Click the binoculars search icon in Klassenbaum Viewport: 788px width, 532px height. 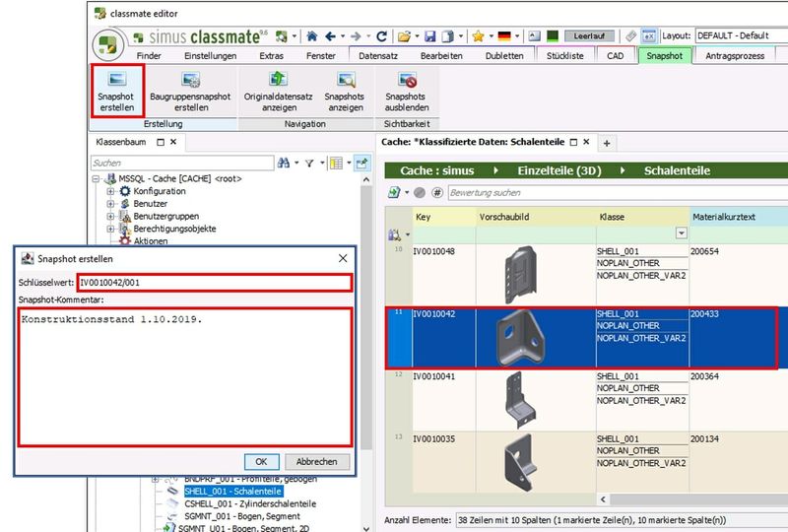284,163
